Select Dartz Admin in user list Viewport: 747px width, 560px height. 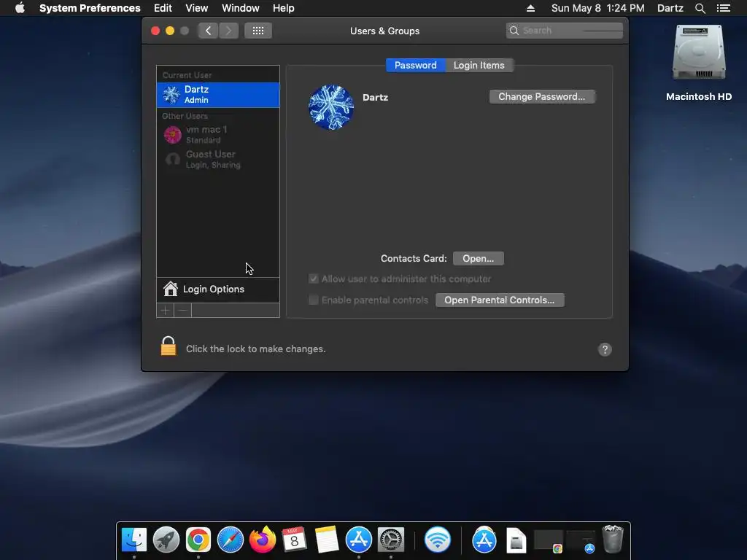coord(217,95)
